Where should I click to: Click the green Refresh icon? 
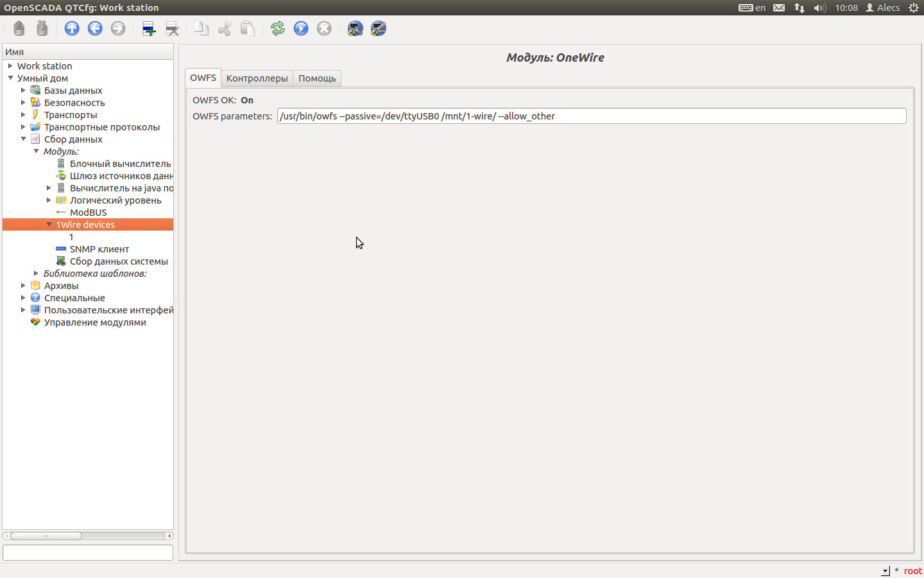tap(278, 28)
